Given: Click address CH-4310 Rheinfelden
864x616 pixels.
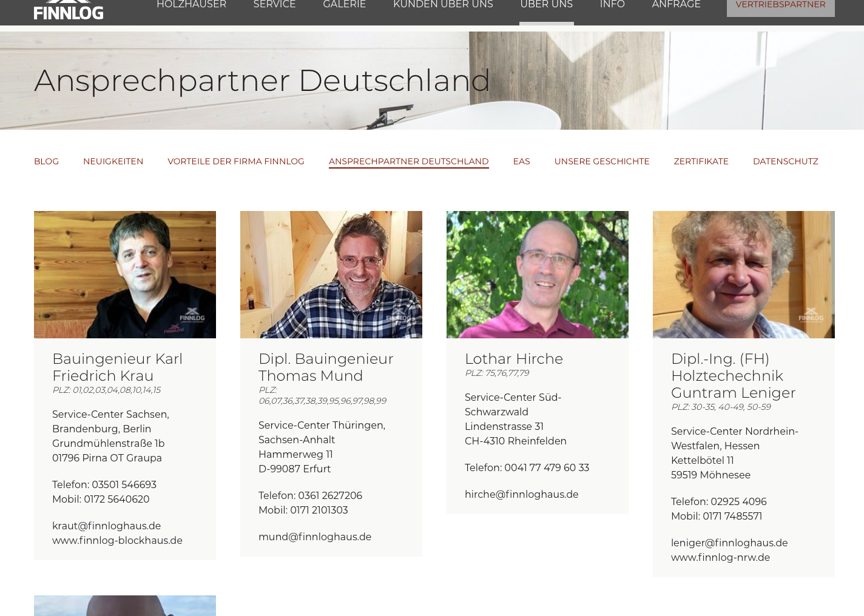Looking at the screenshot, I should point(516,441).
